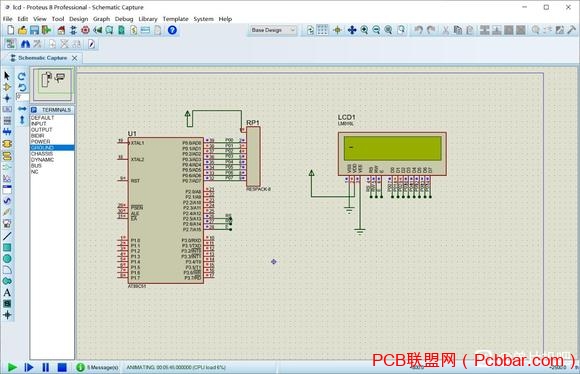Open the Base Design dropdown
Viewport: 580px width, 374px height.
pyautogui.click(x=272, y=30)
